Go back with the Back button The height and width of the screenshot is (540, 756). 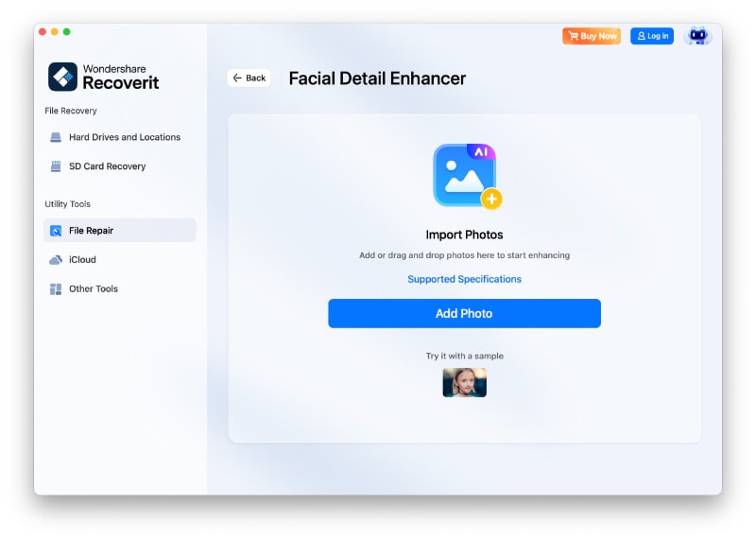249,78
